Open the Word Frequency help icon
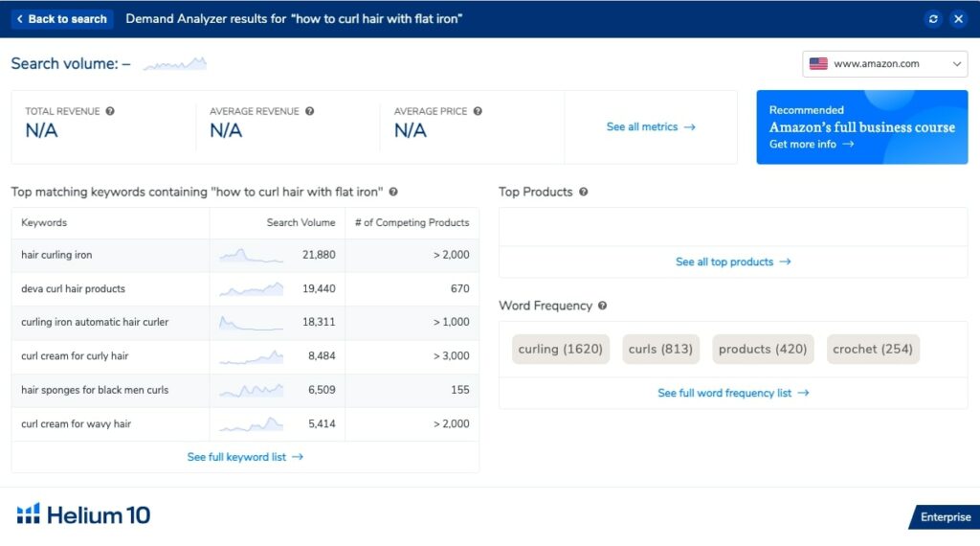This screenshot has width=980, height=546. [x=603, y=306]
